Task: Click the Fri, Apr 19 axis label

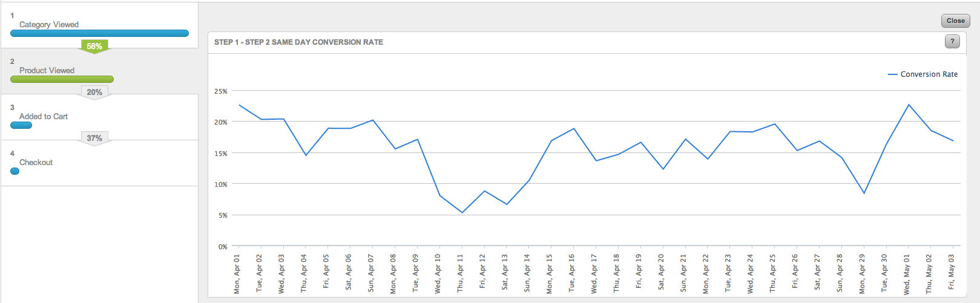Action: point(639,272)
